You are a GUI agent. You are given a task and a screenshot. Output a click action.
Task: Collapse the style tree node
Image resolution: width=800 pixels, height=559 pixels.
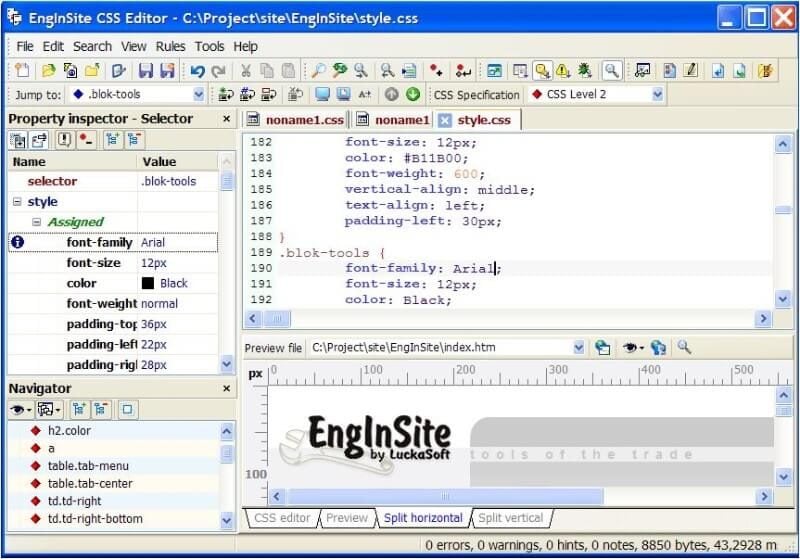17,201
